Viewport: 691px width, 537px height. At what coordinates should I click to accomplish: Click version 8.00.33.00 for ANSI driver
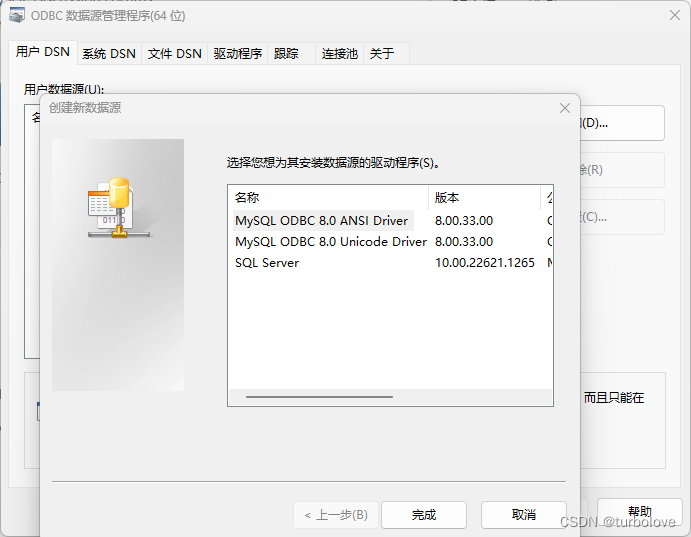pos(464,221)
